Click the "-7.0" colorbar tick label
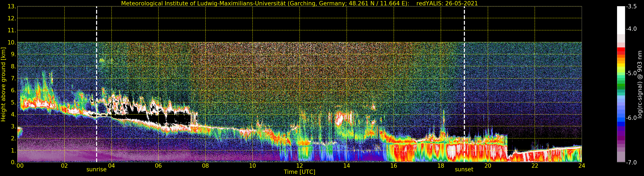The width and height of the screenshot is (644, 176). pos(631,163)
